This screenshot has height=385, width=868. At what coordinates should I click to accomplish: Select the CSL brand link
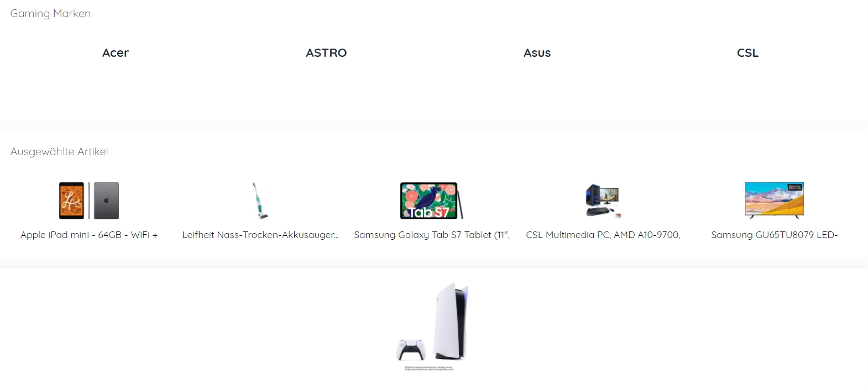(747, 53)
